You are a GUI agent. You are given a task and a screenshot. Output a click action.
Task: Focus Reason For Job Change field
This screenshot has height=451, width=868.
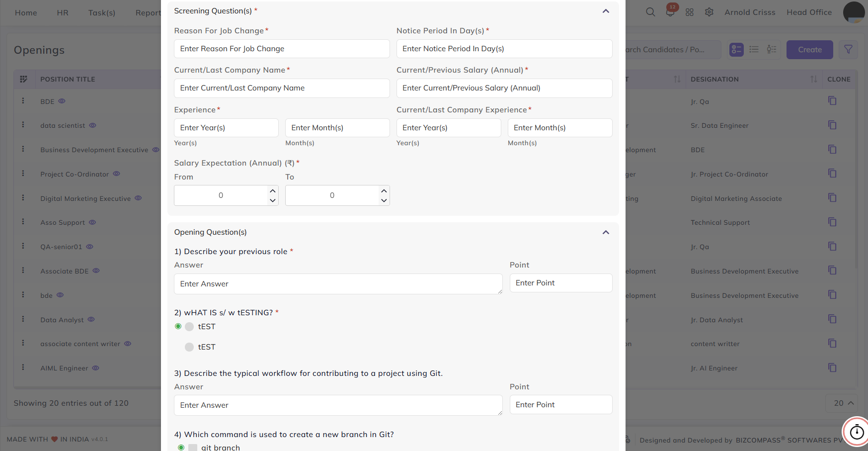(x=282, y=49)
